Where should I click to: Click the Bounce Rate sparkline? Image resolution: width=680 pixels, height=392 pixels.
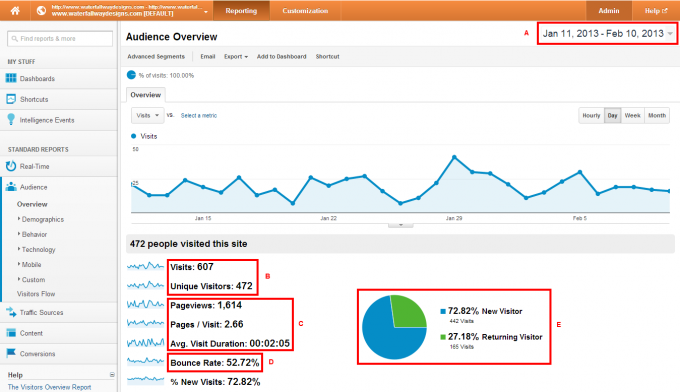click(145, 361)
